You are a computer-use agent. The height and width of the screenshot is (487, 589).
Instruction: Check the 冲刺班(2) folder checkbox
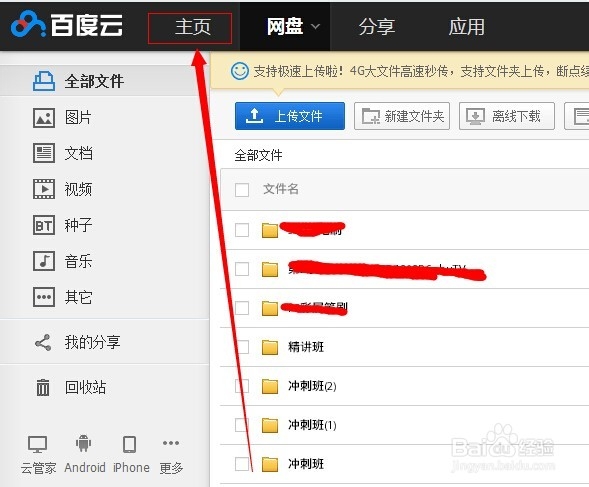coord(242,386)
